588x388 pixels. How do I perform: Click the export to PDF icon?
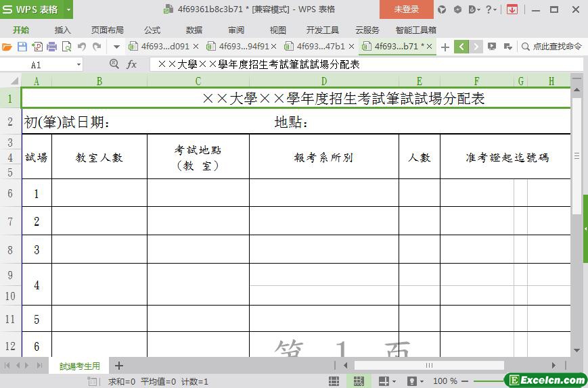pyautogui.click(x=37, y=47)
